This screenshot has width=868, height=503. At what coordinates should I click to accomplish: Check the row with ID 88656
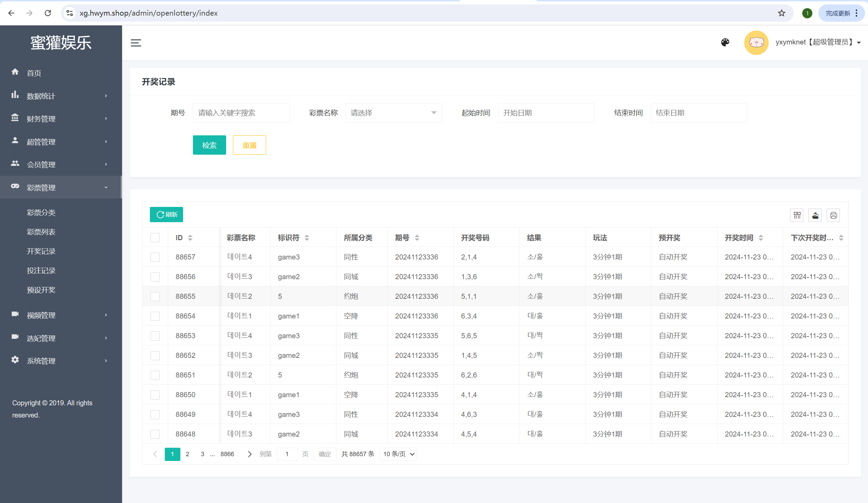tap(155, 277)
